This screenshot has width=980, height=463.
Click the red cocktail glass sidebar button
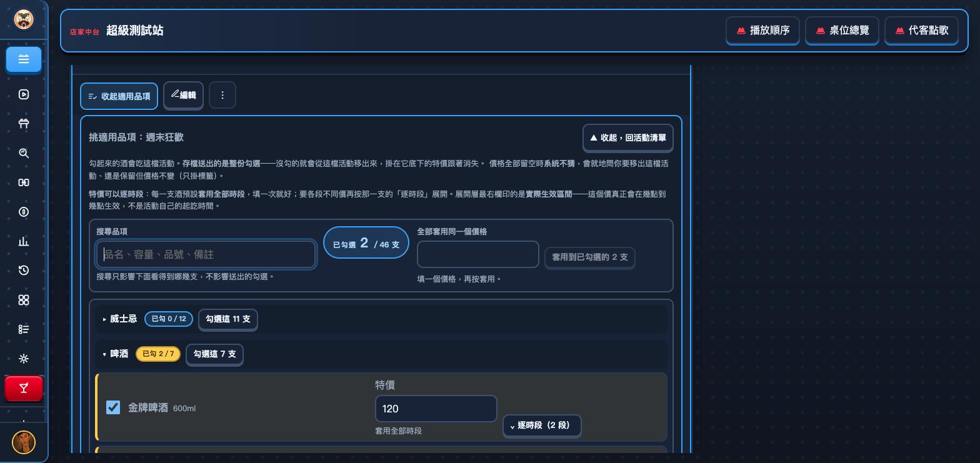coord(24,388)
